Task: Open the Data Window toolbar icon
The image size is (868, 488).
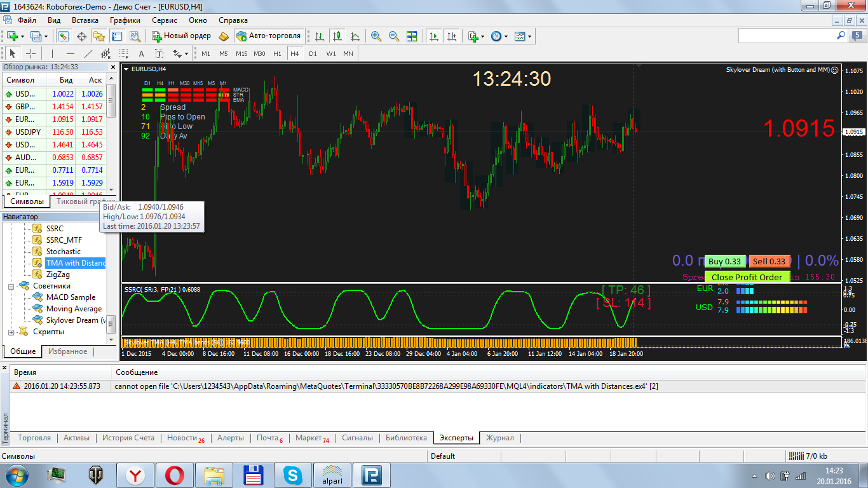Action: point(81,36)
